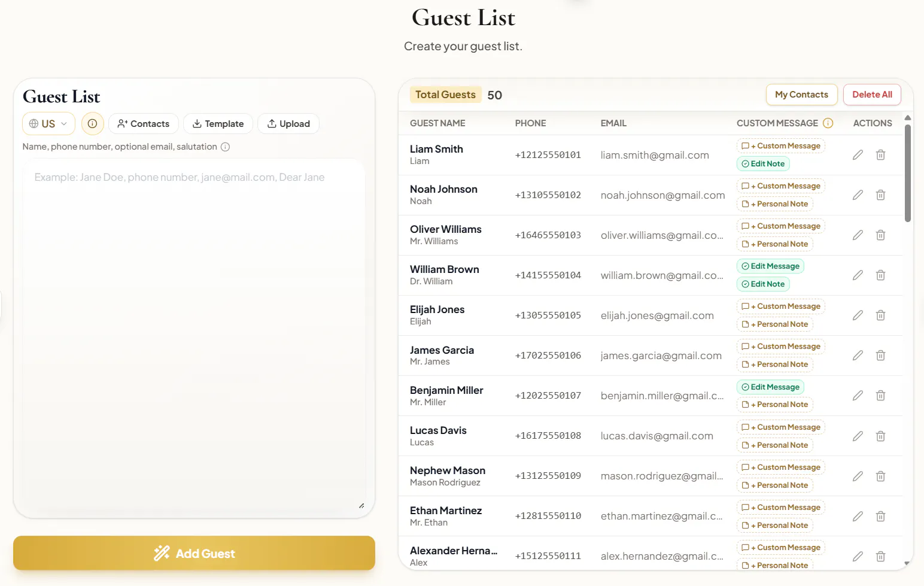924x586 pixels.
Task: Add Personal Note for Elijah Jones
Action: [x=775, y=324]
